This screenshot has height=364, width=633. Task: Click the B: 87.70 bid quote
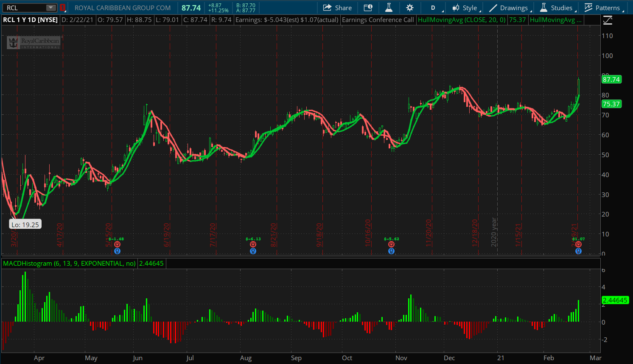click(x=246, y=6)
